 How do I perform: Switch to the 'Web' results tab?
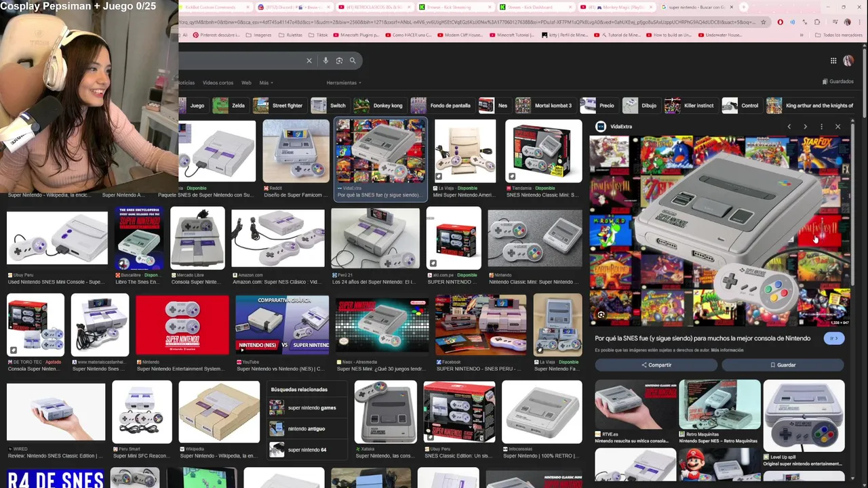pos(246,83)
